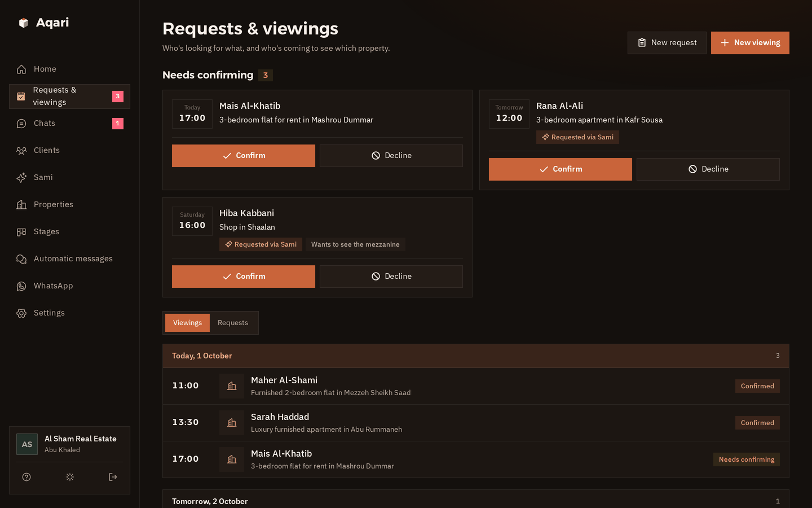Open Chats in the sidebar
The height and width of the screenshot is (508, 812).
click(x=69, y=123)
